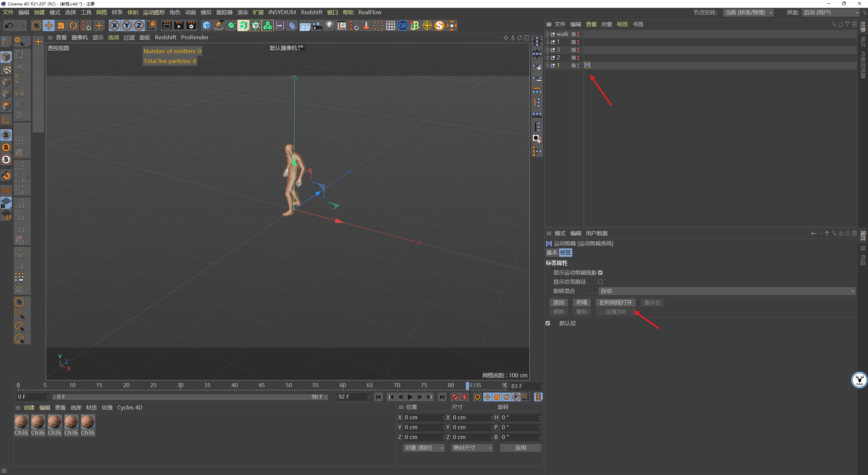Toggle X axis lock
This screenshot has width=868, height=475.
[x=115, y=25]
